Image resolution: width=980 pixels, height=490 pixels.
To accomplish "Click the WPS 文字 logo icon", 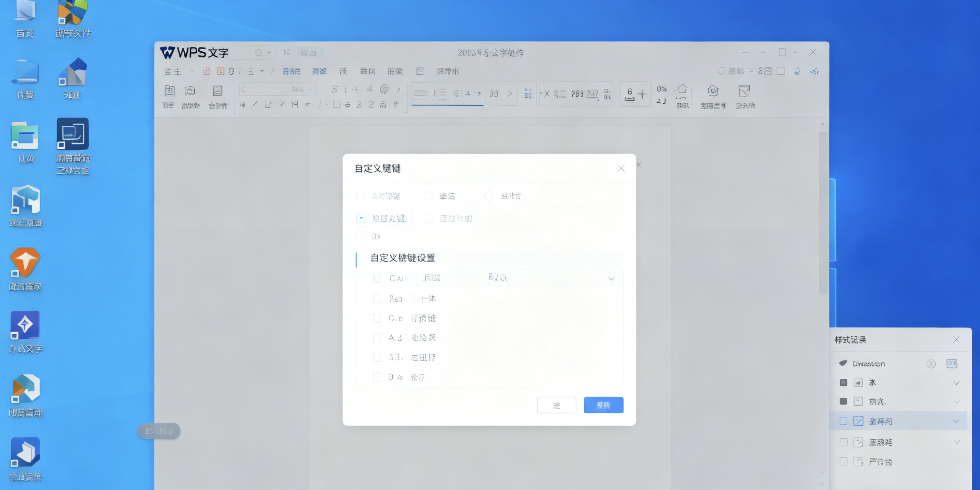I will [167, 52].
